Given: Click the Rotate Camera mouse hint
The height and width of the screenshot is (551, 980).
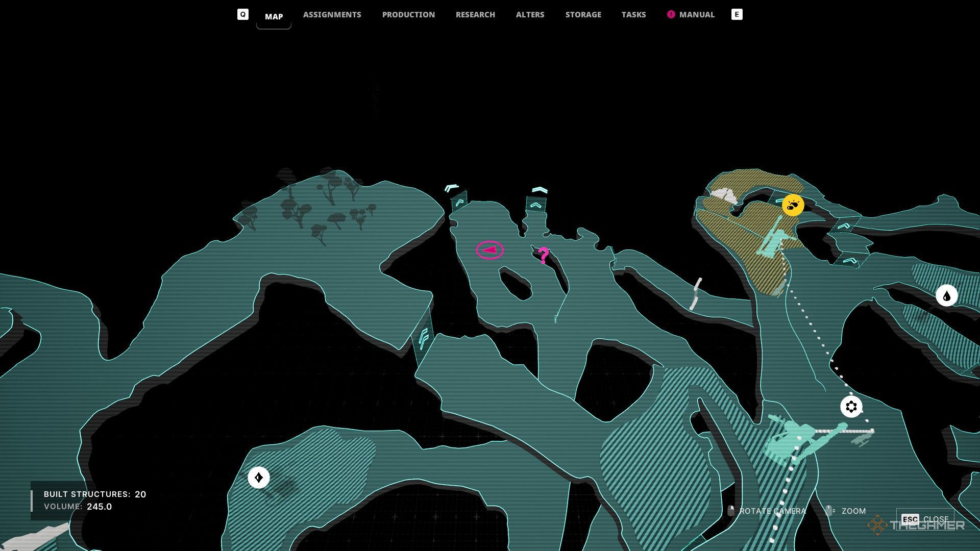Looking at the screenshot, I should point(767,511).
